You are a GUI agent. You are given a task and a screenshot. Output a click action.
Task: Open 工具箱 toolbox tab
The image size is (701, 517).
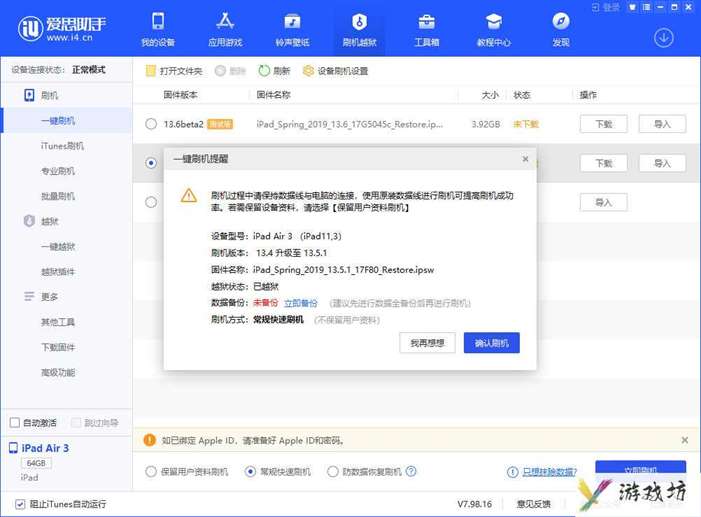tap(427, 30)
